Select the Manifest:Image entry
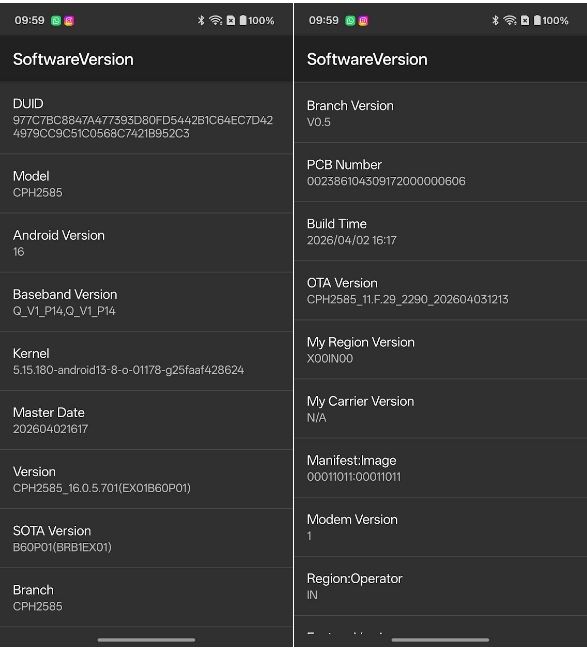Viewport: 587px width, 650px height. point(441,468)
